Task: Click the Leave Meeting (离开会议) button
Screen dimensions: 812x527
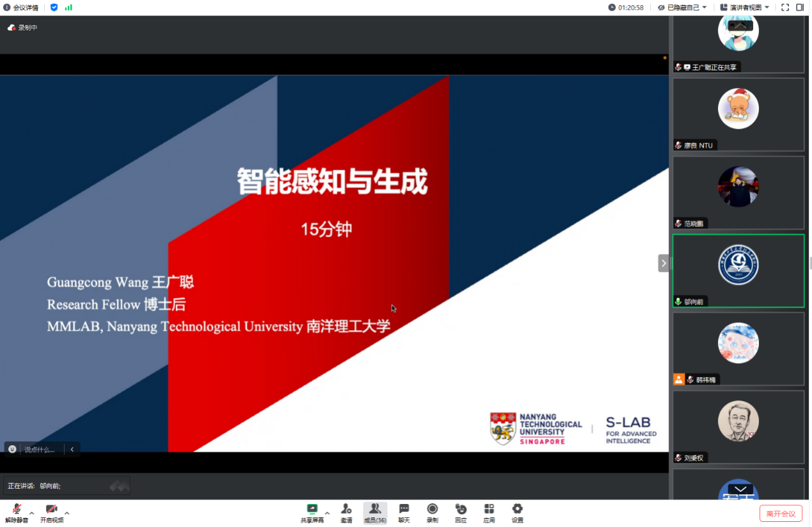Action: tap(780, 514)
